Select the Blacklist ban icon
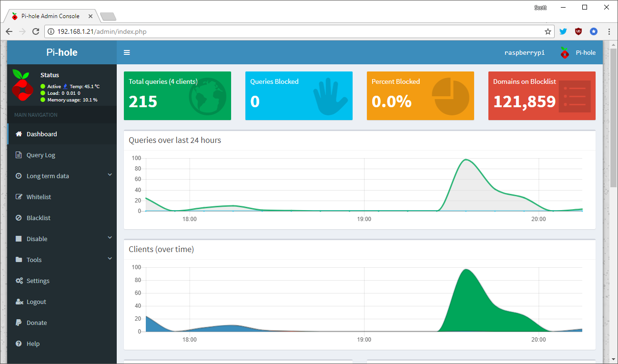Viewport: 618px width, 364px height. click(x=18, y=218)
